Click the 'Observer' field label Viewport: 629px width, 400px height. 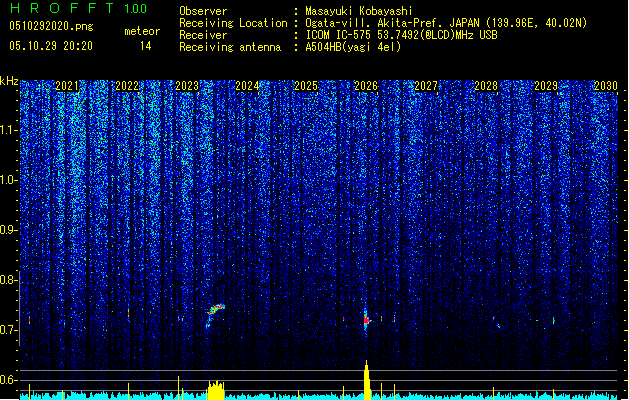point(203,11)
